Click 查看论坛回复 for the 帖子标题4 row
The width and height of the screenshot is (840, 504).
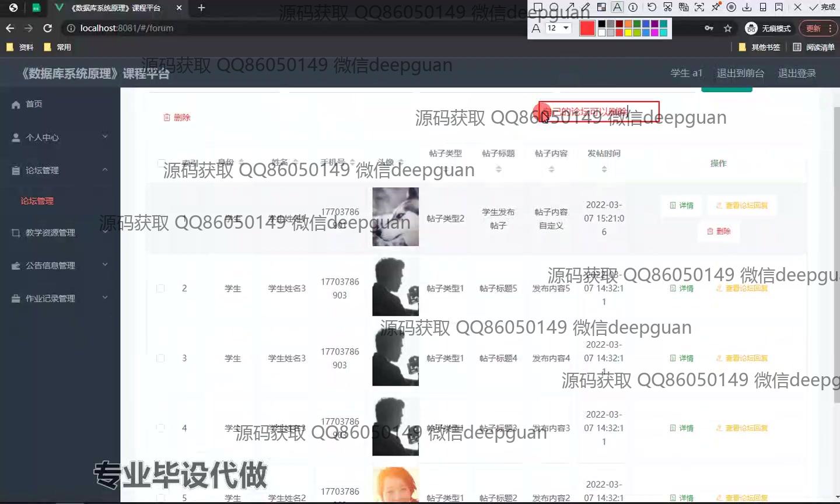pyautogui.click(x=742, y=358)
